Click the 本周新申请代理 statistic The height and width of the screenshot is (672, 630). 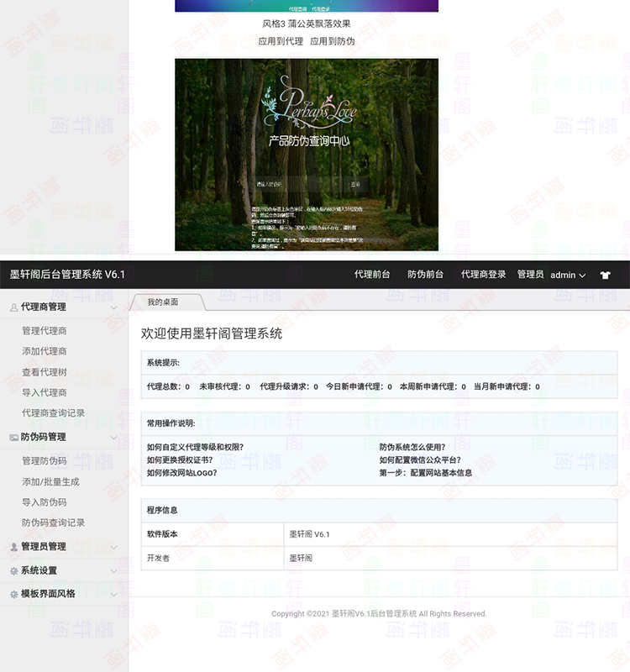433,386
